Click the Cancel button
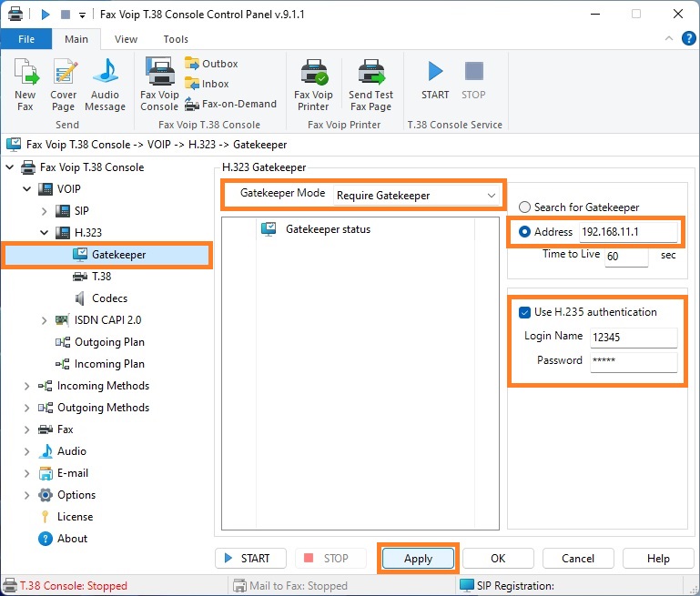 click(578, 558)
